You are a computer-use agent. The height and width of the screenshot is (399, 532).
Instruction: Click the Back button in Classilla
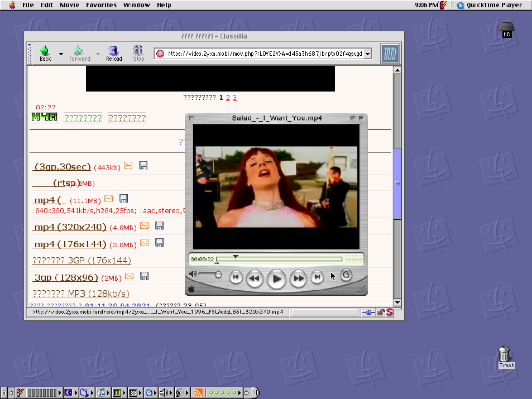pyautogui.click(x=45, y=54)
